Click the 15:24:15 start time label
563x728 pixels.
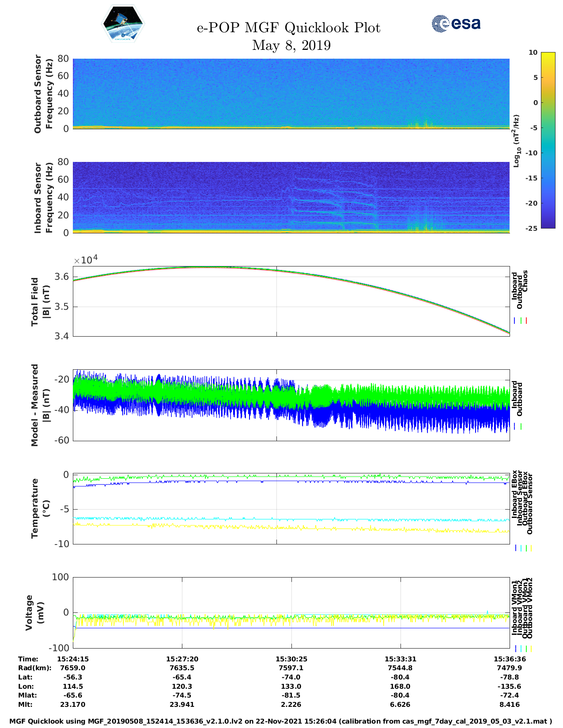[x=73, y=659]
